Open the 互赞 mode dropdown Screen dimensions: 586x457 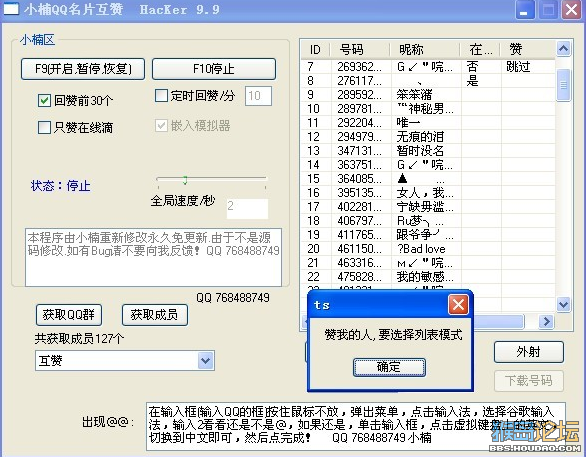coord(206,361)
